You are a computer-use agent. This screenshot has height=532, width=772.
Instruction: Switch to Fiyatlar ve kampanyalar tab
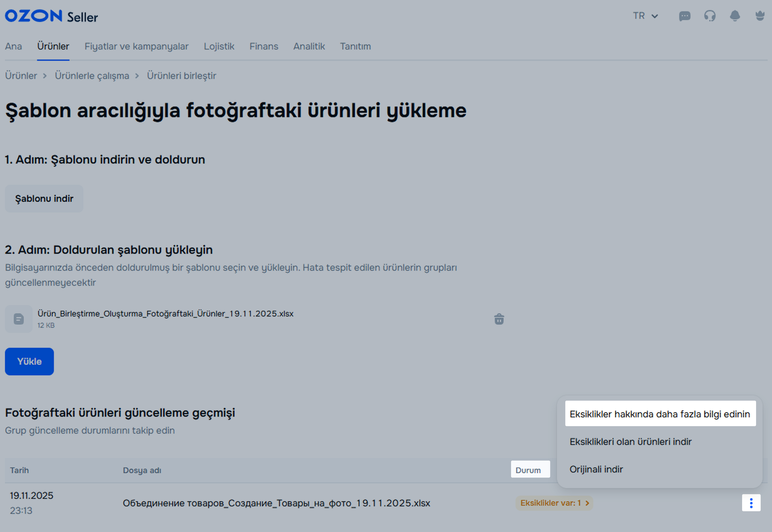click(136, 46)
